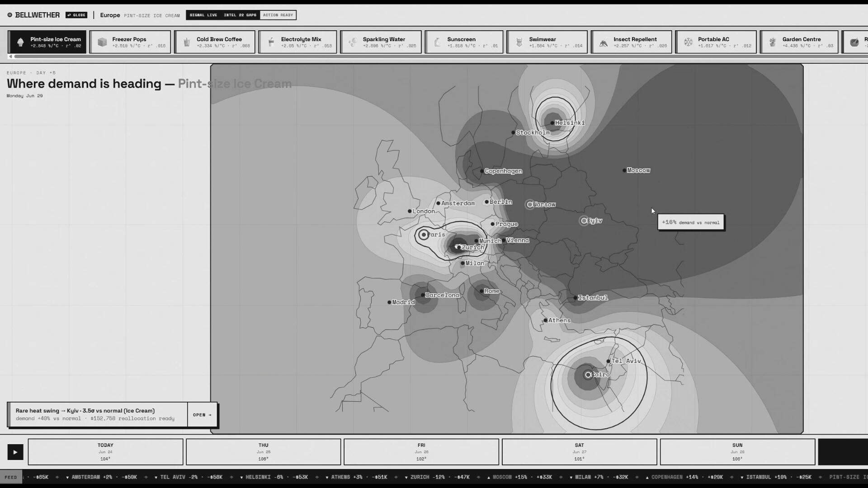Click the Cairo city marker

pyautogui.click(x=588, y=375)
